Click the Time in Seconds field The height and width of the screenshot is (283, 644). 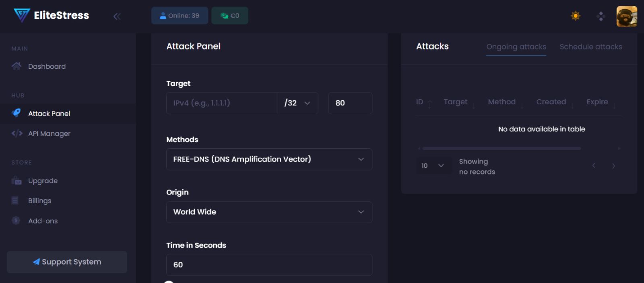(x=269, y=265)
